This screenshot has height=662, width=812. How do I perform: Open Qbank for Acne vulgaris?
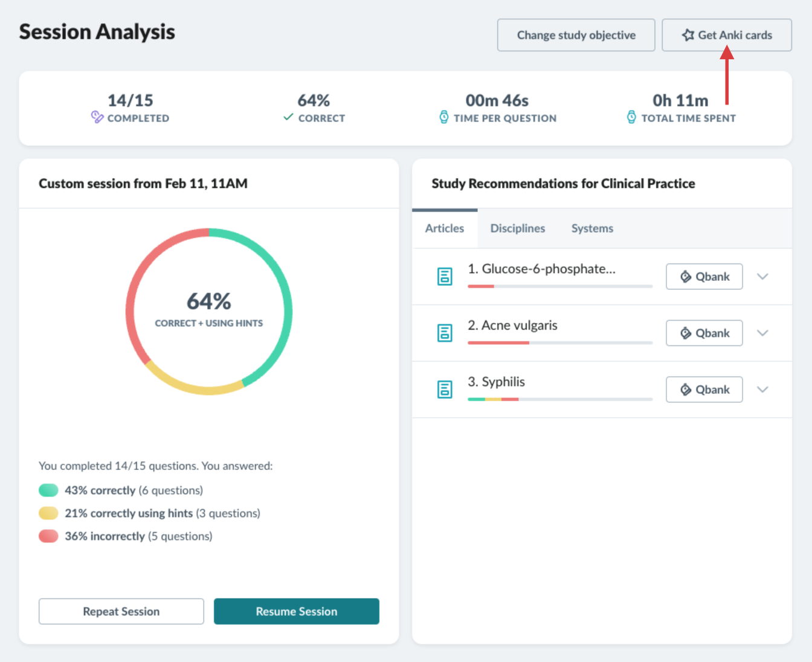click(704, 333)
